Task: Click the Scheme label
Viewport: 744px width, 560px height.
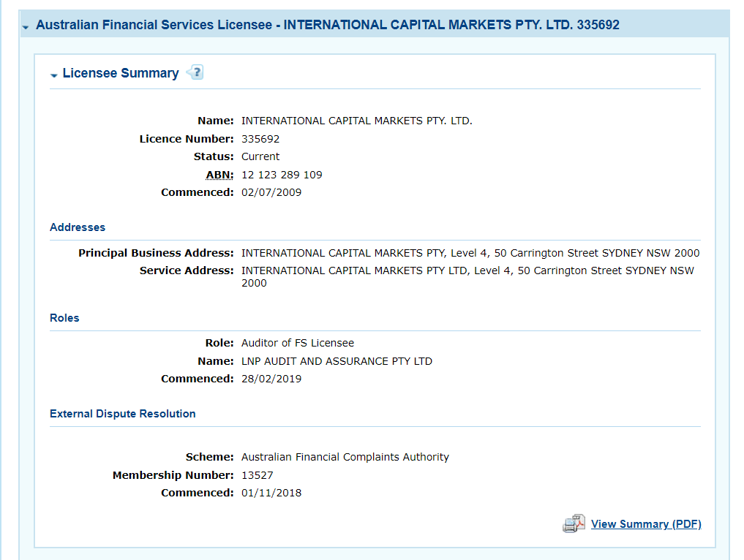Action: pos(210,457)
